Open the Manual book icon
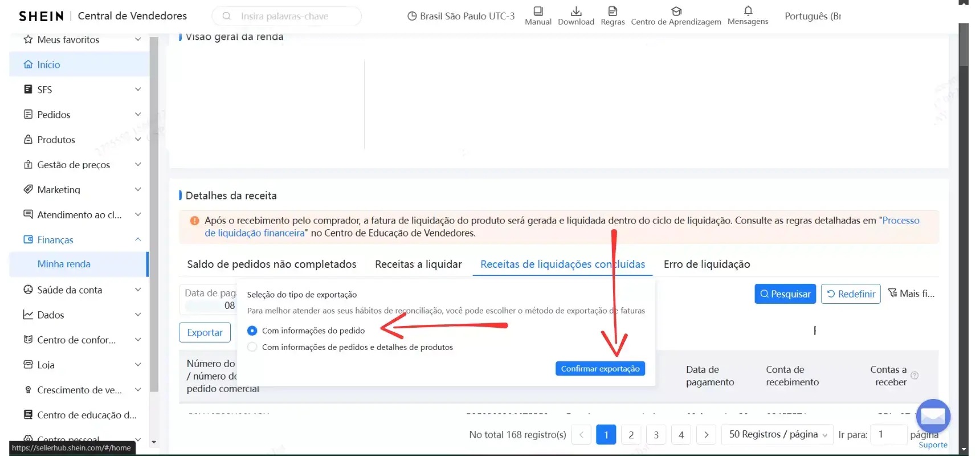Screen dimensions: 980x456 [538, 11]
